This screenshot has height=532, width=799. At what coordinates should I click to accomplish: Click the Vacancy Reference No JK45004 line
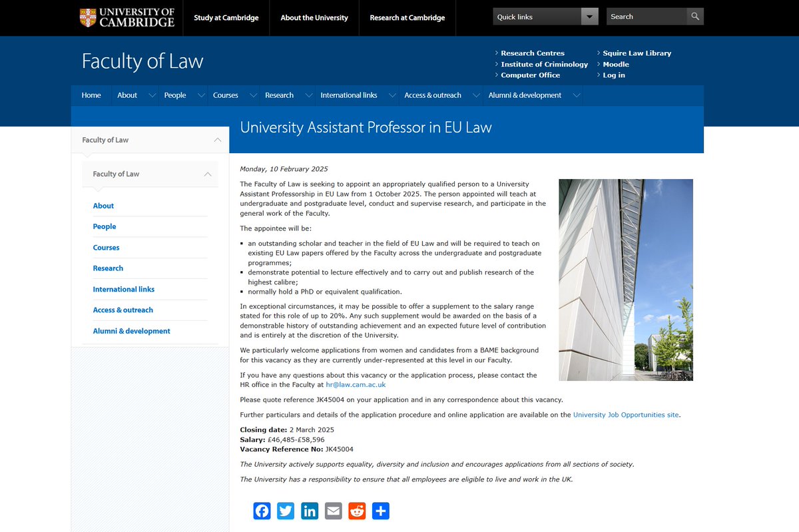(296, 449)
